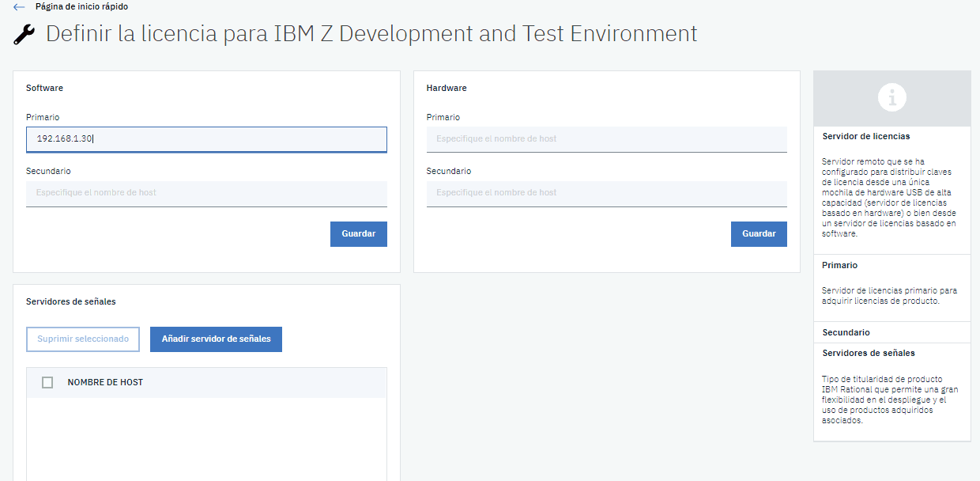Click the back arrow icon
Screen dimensions: 980x481
(x=19, y=7)
